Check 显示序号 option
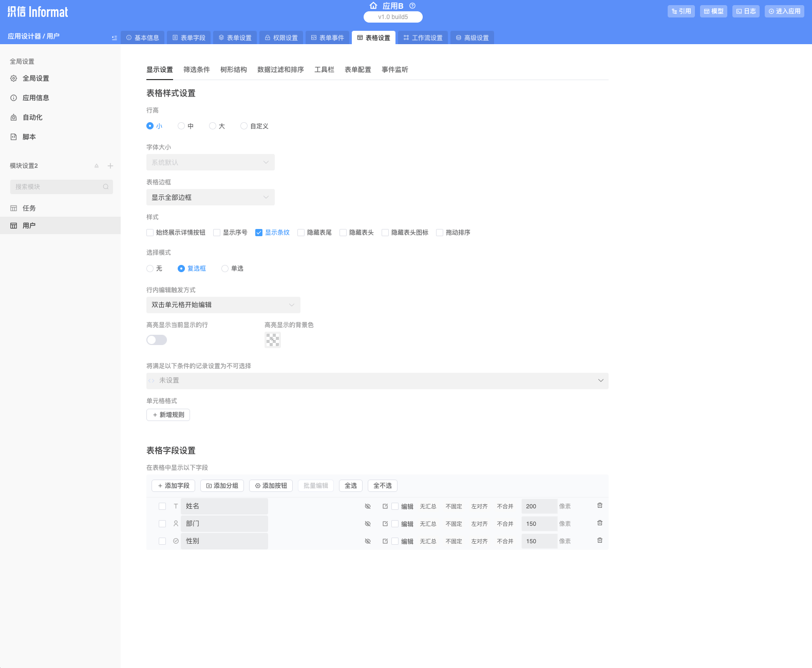The image size is (812, 668). [x=217, y=233]
